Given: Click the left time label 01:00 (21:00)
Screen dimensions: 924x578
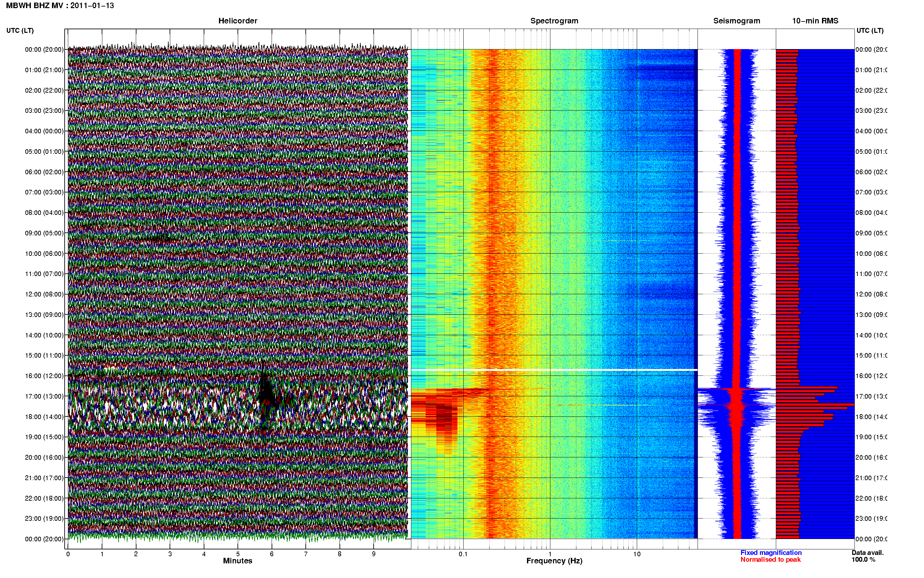Looking at the screenshot, I should click(44, 70).
